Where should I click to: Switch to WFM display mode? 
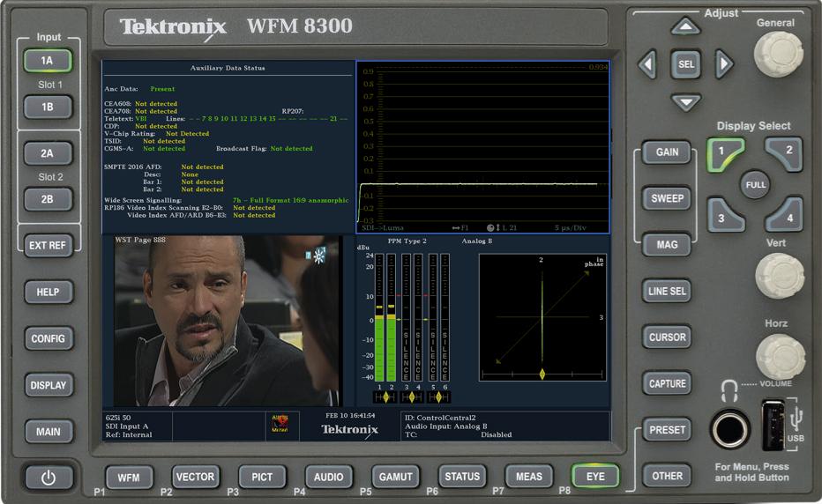(129, 478)
